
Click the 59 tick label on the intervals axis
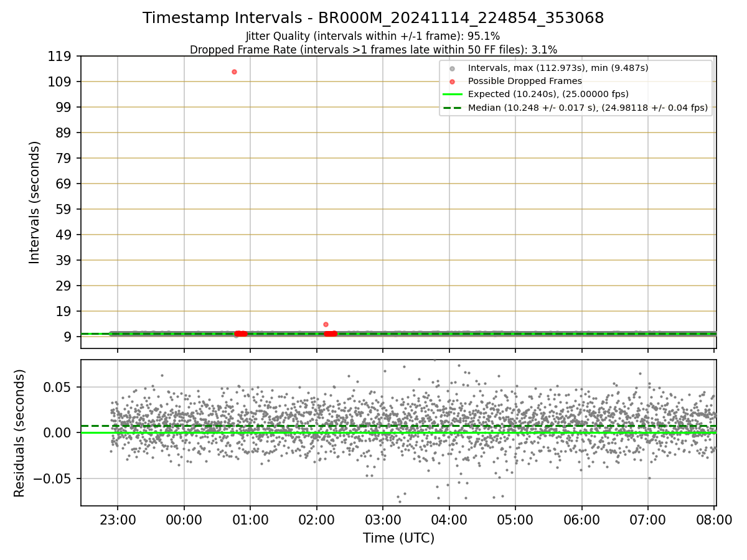[65, 210]
